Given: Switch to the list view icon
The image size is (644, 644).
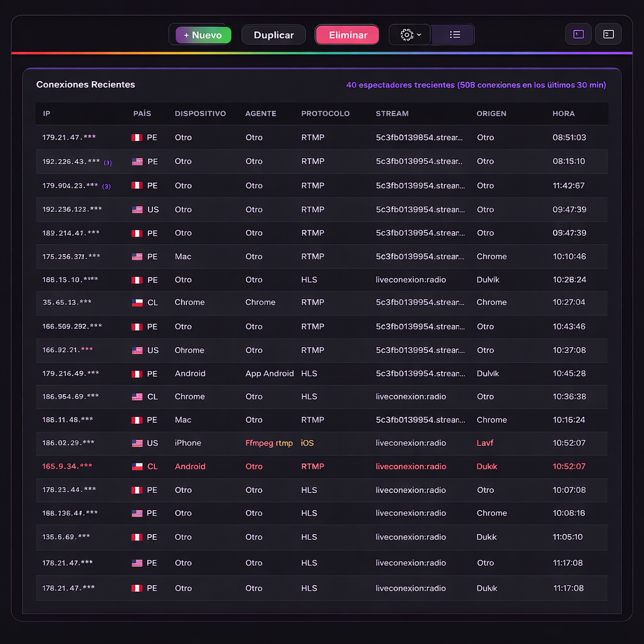Looking at the screenshot, I should coord(455,35).
